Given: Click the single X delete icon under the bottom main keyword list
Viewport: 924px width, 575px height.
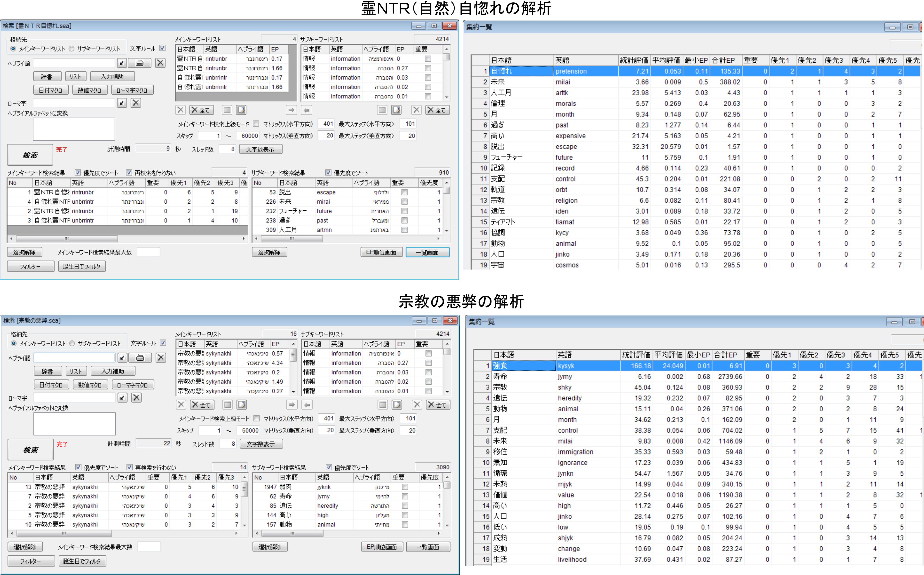Looking at the screenshot, I should [181, 405].
